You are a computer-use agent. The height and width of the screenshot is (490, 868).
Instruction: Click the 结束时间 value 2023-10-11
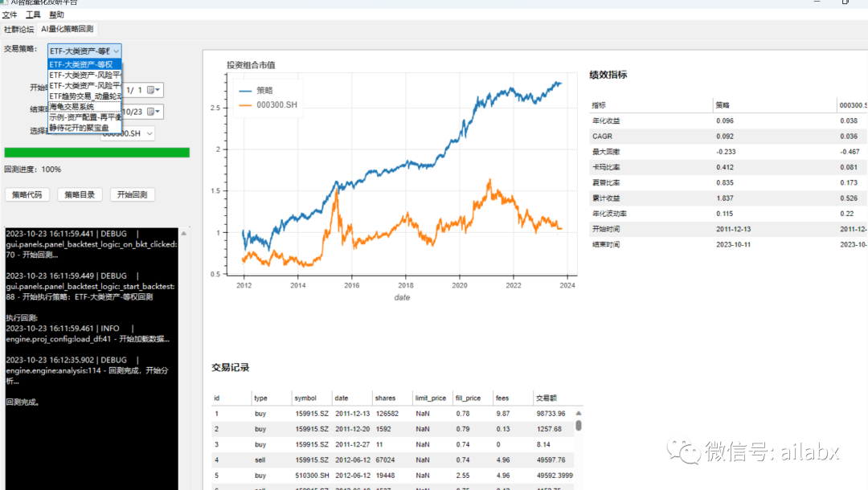pyautogui.click(x=734, y=244)
